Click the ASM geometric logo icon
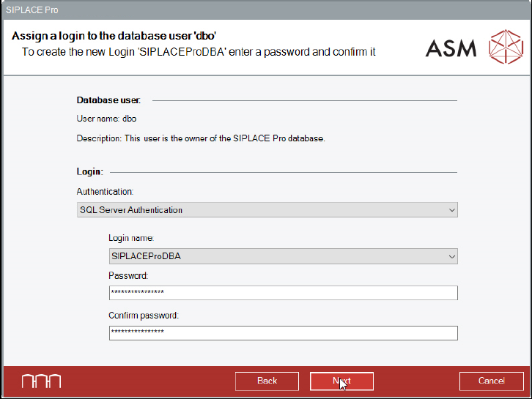Screen dimensions: 532x399 pos(503,48)
